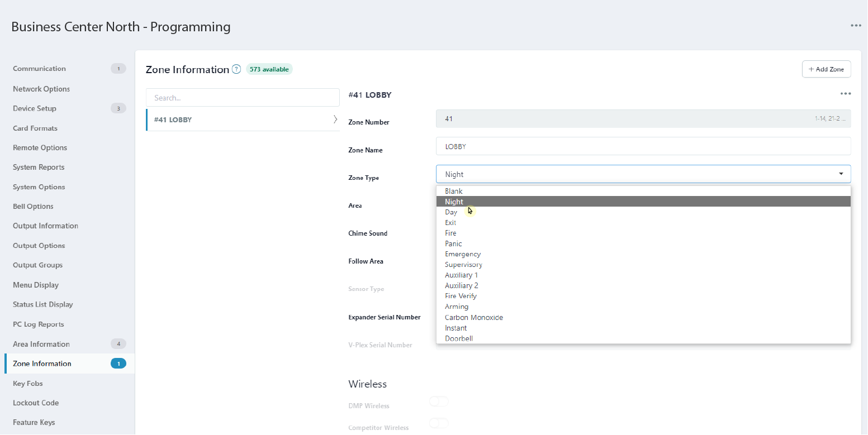The height and width of the screenshot is (435, 868).
Task: Enable the DMP Wireless toggle
Action: [439, 401]
